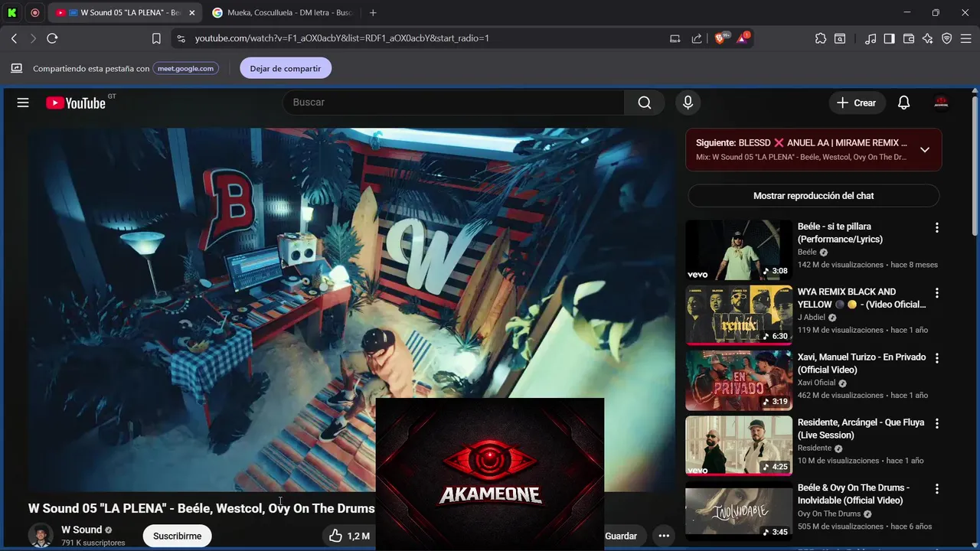Click the search magnifier button
This screenshot has height=551, width=980.
click(645, 103)
